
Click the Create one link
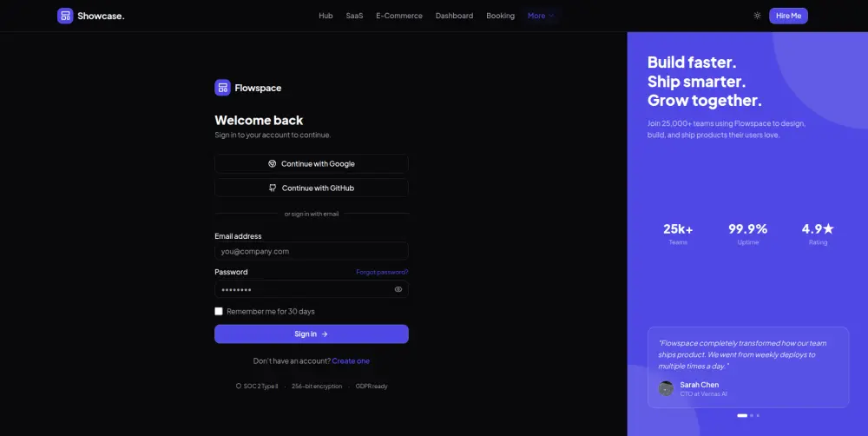[x=351, y=360]
